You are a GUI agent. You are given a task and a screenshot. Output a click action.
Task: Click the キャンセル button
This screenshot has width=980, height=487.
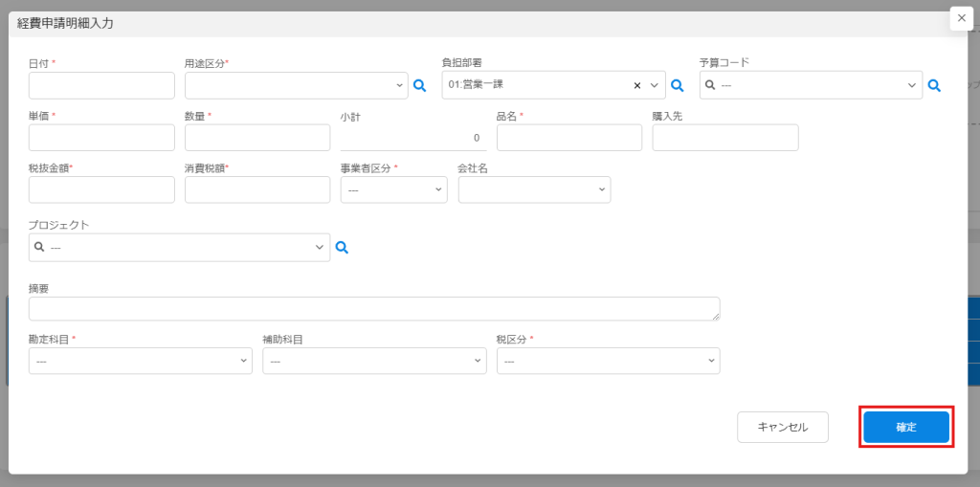[x=783, y=428]
